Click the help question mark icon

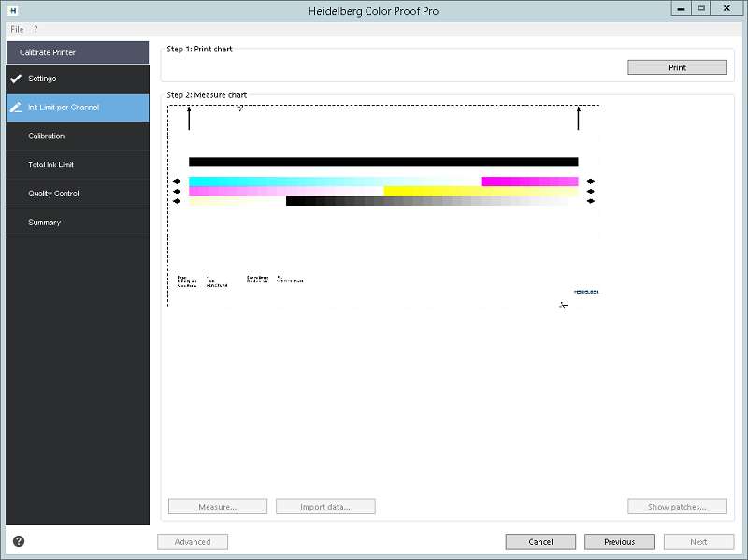coord(19,541)
